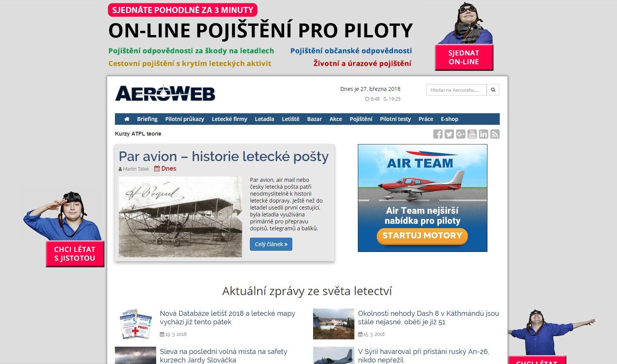Click the biplane article thumbnail image
This screenshot has width=617, height=364.
click(180, 217)
